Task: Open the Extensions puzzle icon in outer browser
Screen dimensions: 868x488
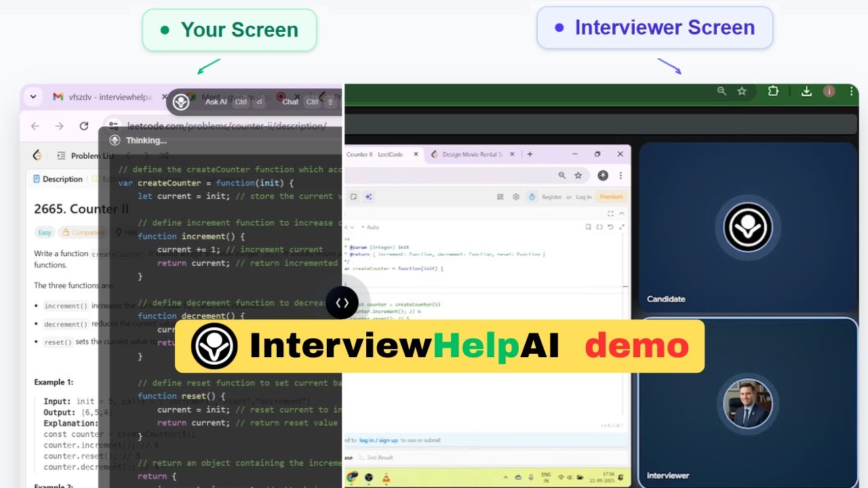Action: click(773, 91)
